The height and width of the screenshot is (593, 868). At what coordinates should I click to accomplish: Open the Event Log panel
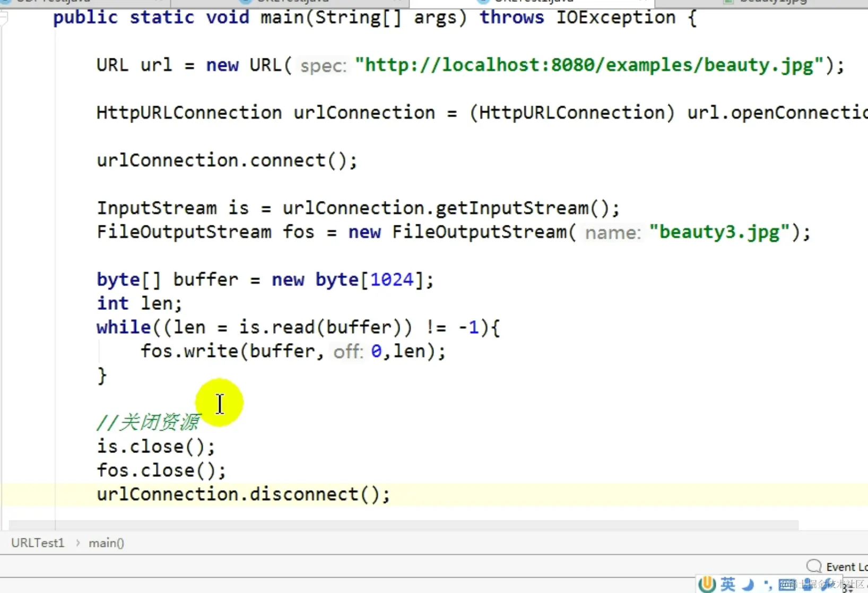(x=837, y=566)
